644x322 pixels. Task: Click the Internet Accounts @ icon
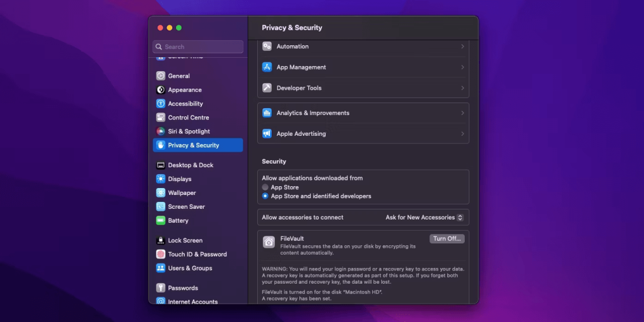(160, 301)
